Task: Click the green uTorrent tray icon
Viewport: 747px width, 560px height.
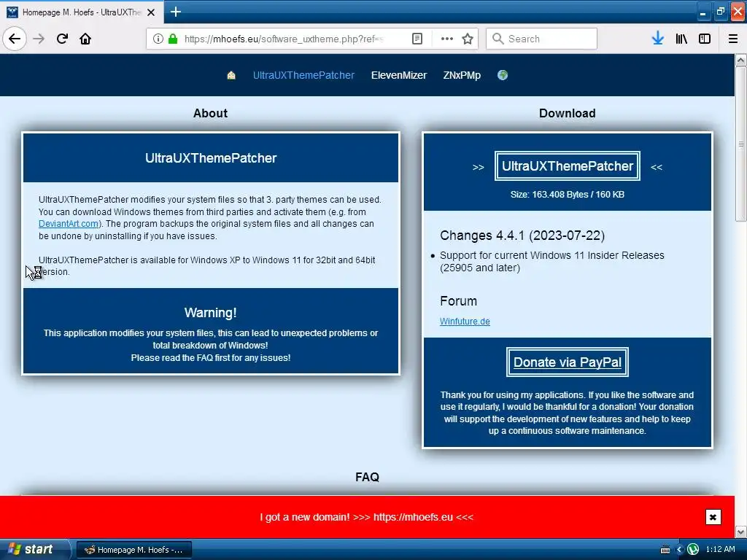Action: (x=693, y=550)
